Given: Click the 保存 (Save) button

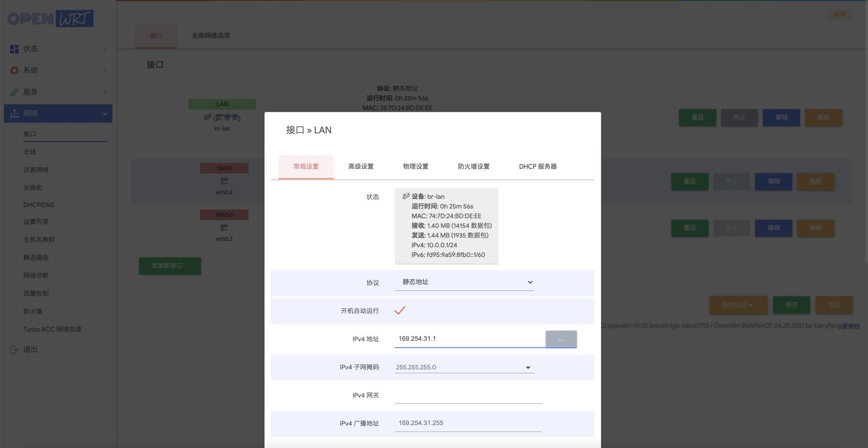Looking at the screenshot, I should (x=791, y=305).
